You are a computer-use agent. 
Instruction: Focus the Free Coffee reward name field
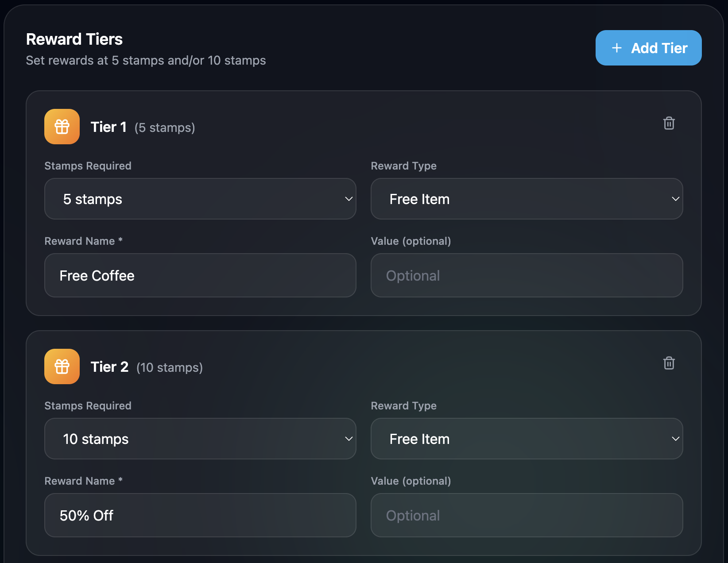point(200,275)
